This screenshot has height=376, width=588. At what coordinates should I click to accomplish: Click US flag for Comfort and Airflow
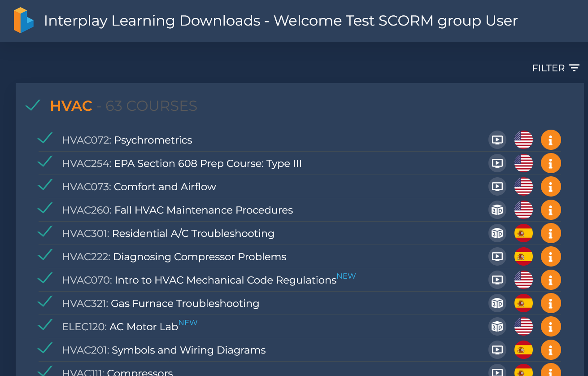523,187
